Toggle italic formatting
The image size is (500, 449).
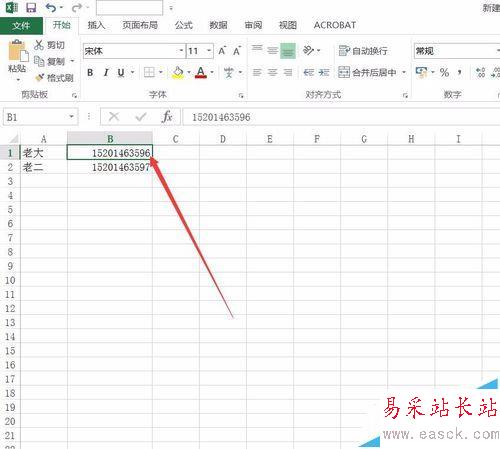coord(106,72)
